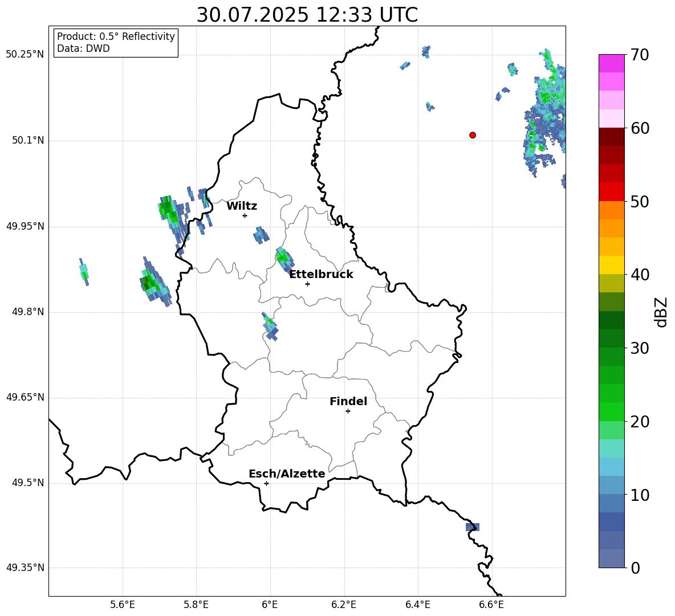Click the Wiltz cross marker
This screenshot has height=616, width=675.
click(x=245, y=215)
